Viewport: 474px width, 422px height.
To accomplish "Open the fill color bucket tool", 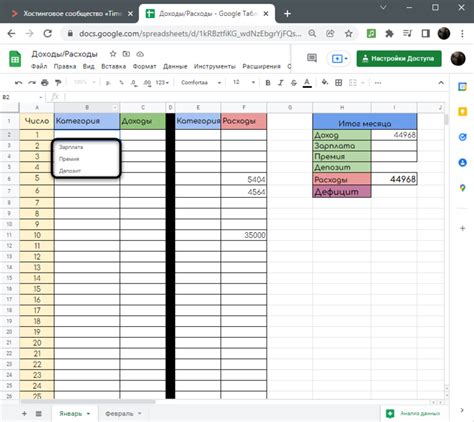I will point(325,82).
